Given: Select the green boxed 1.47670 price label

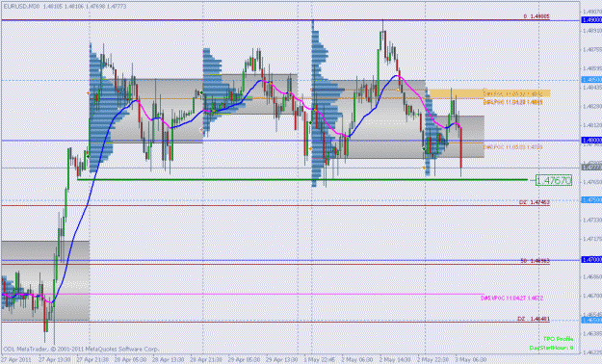Looking at the screenshot, I should (554, 180).
